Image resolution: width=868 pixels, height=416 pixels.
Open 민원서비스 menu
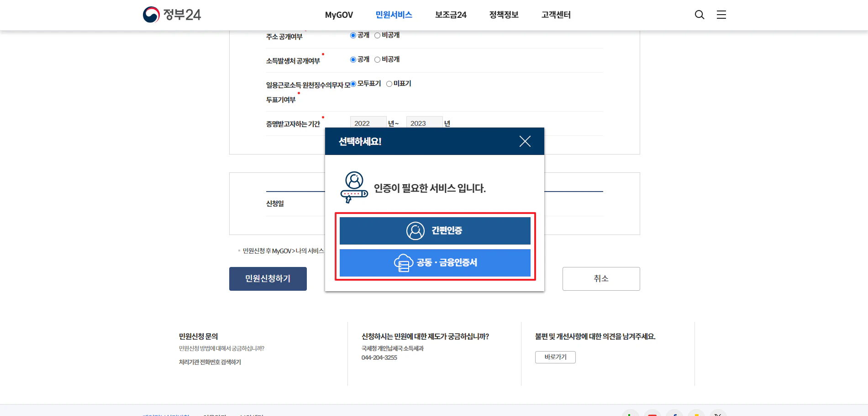[394, 15]
